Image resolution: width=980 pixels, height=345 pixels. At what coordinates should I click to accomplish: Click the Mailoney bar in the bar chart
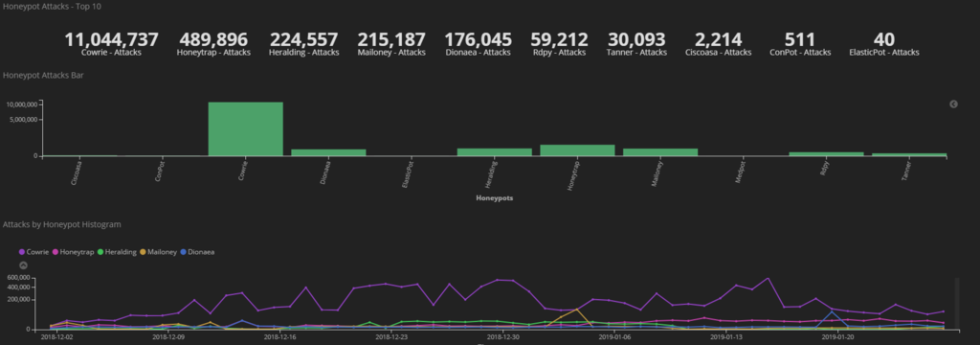tap(660, 152)
